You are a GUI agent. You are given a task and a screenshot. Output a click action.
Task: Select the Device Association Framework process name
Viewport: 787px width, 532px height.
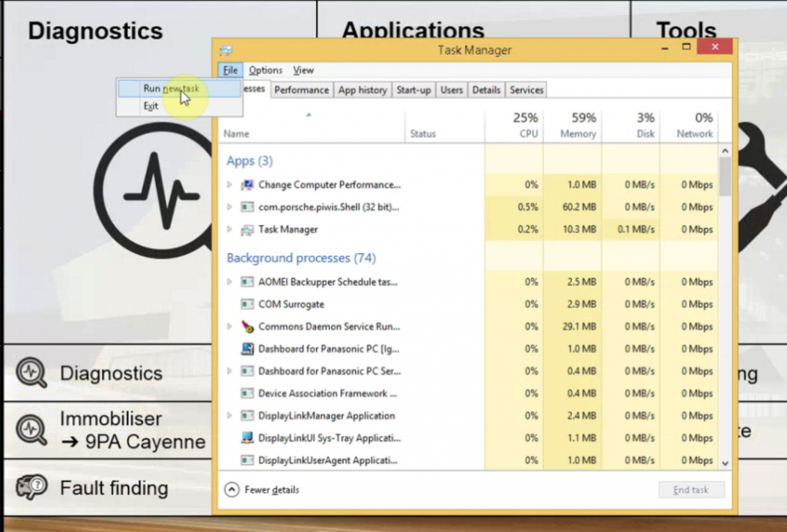[327, 394]
